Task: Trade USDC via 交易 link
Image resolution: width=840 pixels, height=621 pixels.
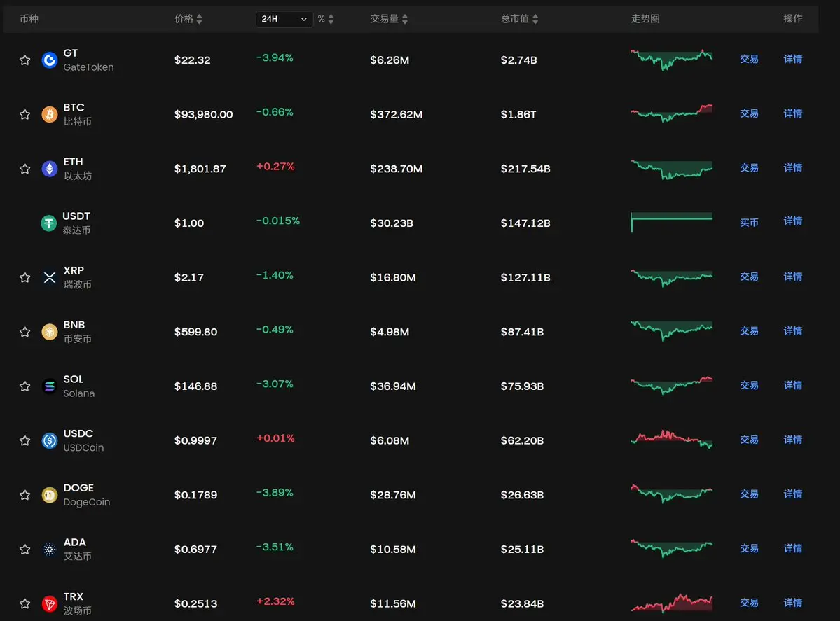Action: [749, 440]
